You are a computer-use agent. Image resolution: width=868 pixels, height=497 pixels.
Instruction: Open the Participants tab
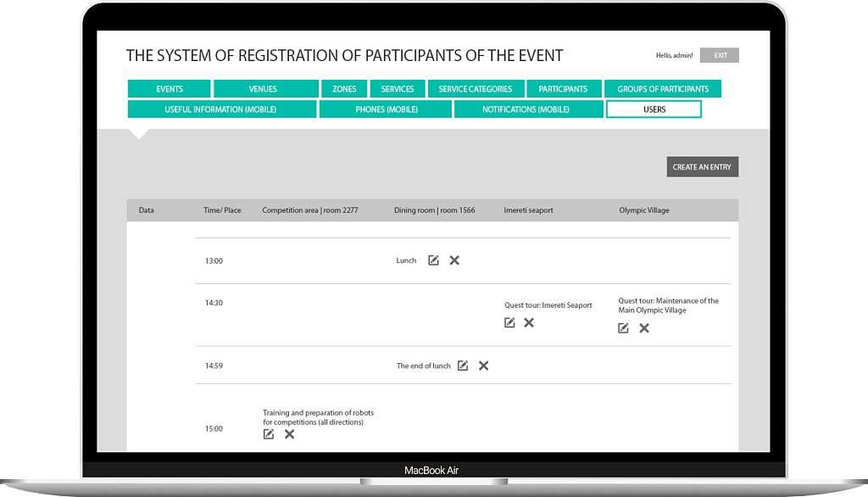564,89
